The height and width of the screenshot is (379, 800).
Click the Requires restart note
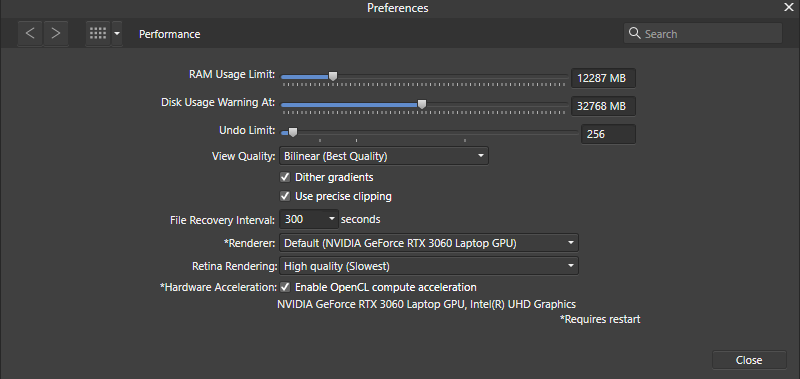(600, 320)
